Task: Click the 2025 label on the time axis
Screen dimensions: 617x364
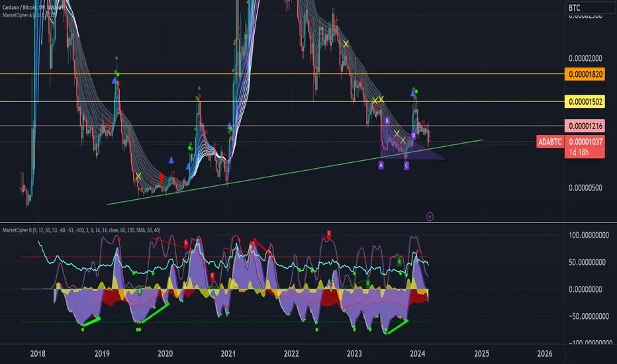Action: 482,354
